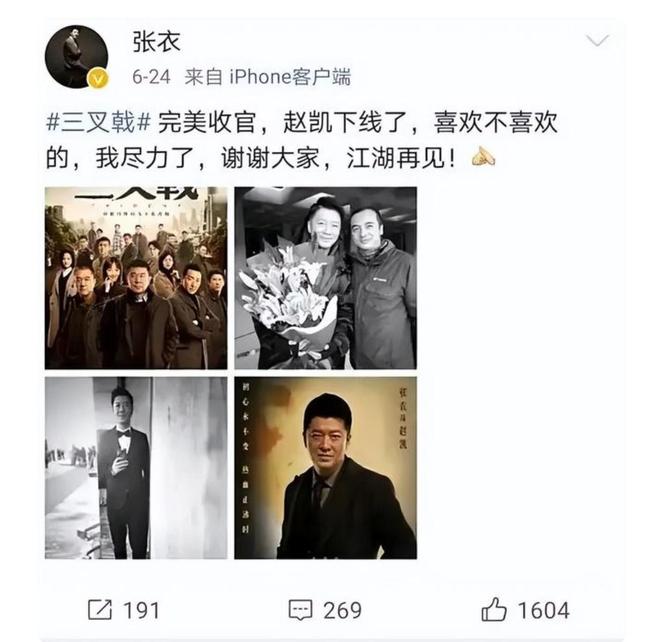Screen dimensions: 660x642
Task: Tap the praying hands emoji
Action: pos(483,157)
